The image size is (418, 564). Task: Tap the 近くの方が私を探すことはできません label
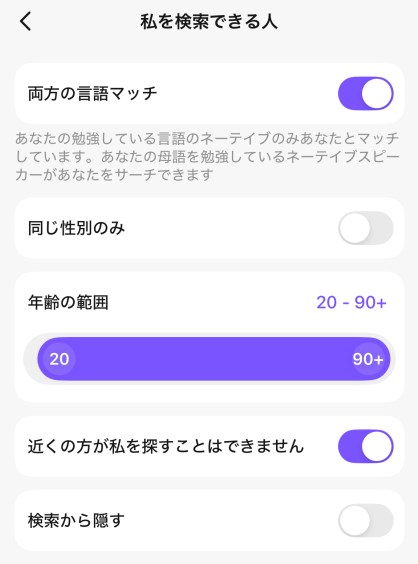pyautogui.click(x=166, y=446)
